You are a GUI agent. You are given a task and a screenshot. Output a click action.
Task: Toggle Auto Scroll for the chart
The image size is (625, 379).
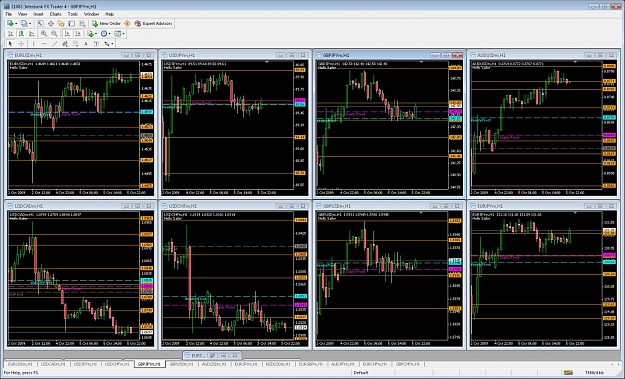click(x=67, y=34)
